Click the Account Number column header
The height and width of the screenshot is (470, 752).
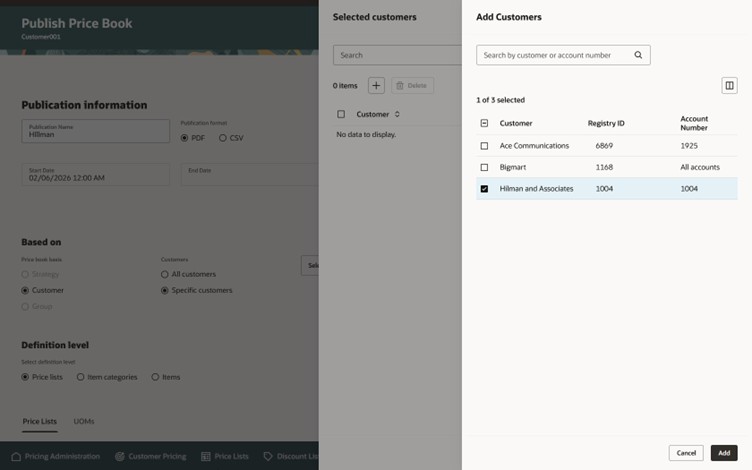coord(694,123)
